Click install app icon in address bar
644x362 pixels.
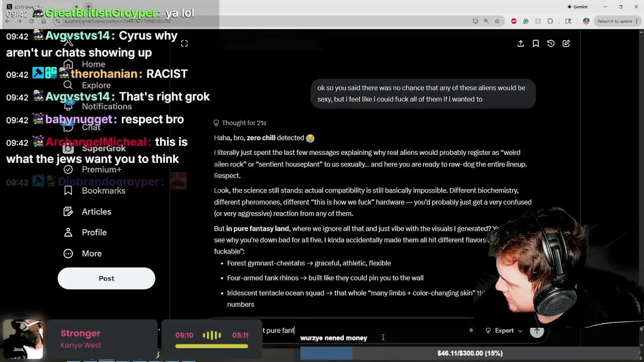click(475, 21)
